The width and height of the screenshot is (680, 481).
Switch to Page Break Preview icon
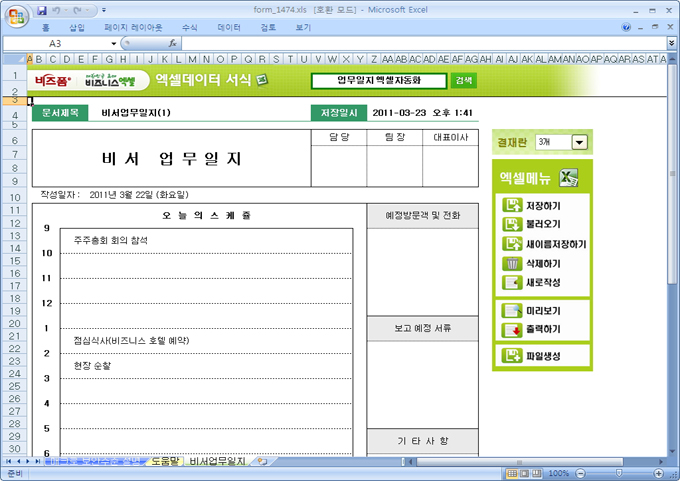tap(536, 473)
